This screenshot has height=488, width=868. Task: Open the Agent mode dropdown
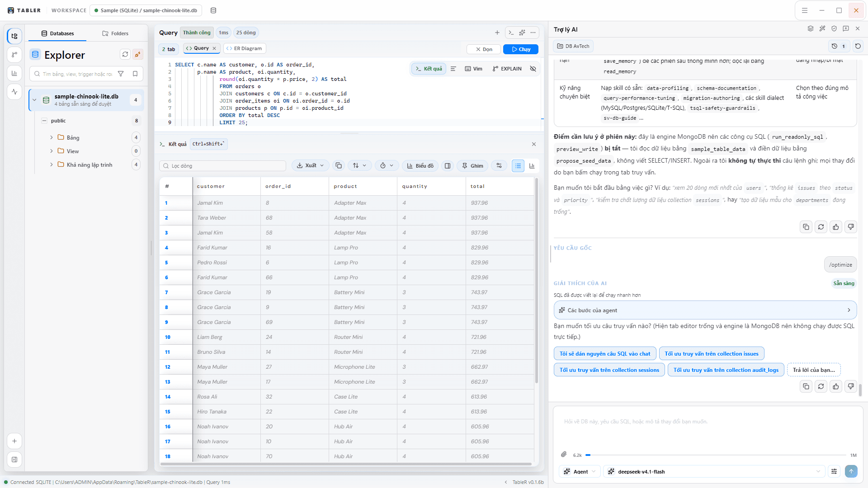pos(580,471)
